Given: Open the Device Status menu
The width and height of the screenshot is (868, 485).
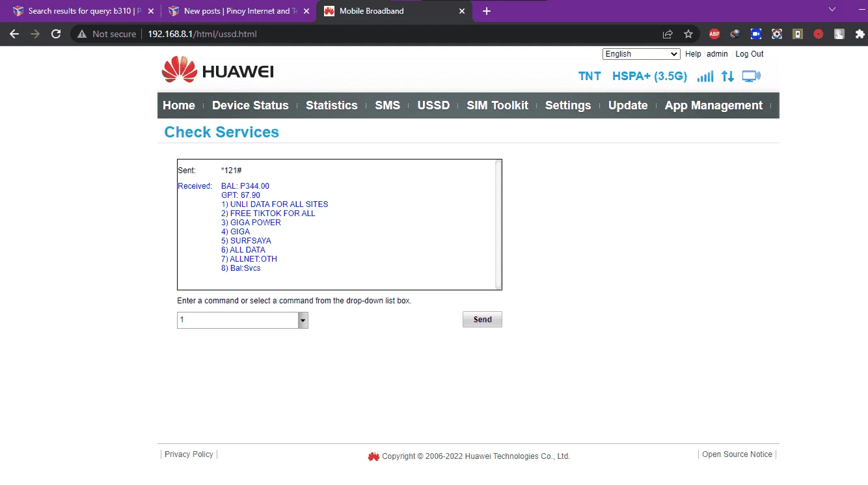Looking at the screenshot, I should click(251, 105).
